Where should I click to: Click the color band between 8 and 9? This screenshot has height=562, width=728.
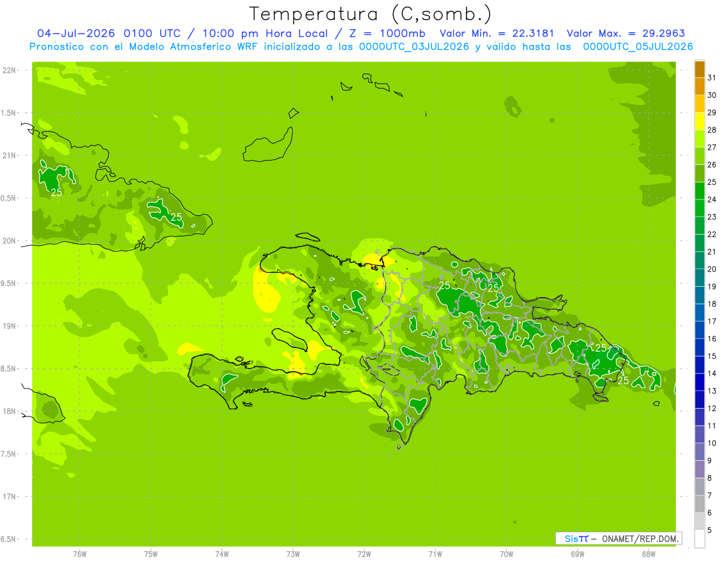pos(699,469)
